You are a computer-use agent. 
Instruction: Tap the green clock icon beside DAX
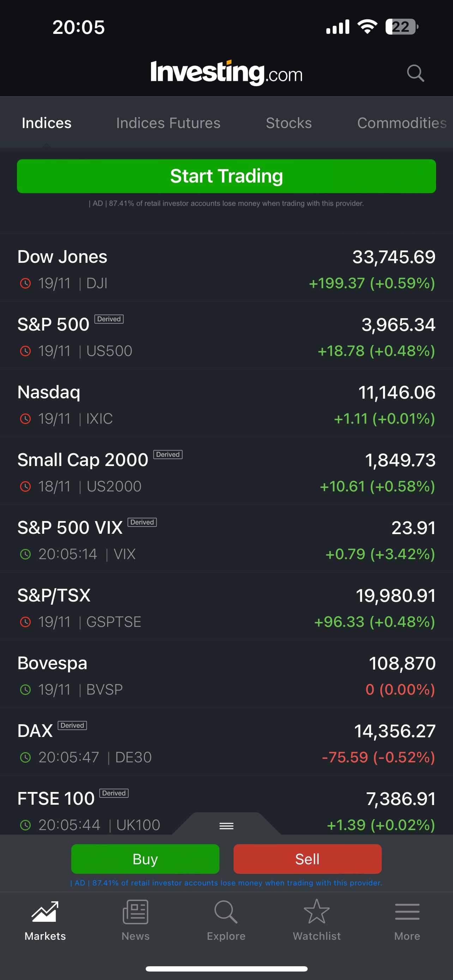tap(25, 757)
